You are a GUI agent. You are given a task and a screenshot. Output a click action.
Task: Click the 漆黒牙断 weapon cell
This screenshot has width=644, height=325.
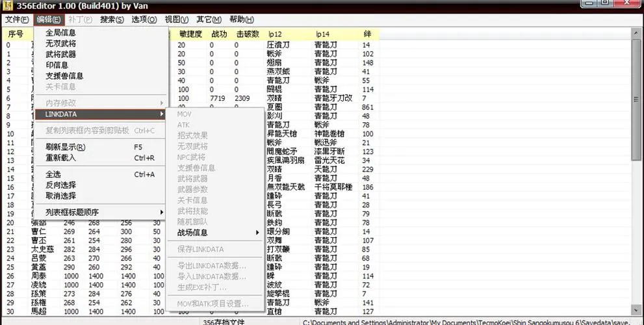coord(329,151)
